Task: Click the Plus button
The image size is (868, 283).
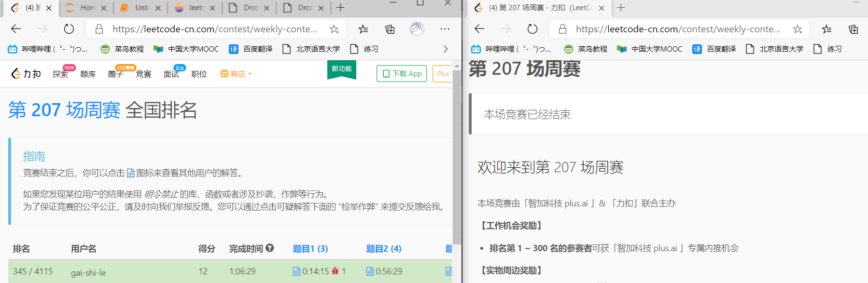Action: point(443,74)
